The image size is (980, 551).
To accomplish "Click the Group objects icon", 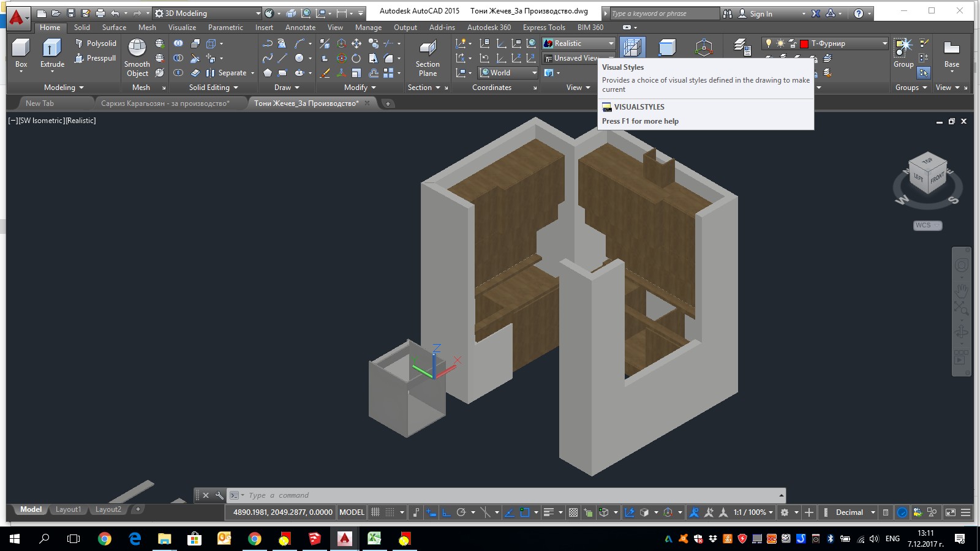I will click(903, 48).
